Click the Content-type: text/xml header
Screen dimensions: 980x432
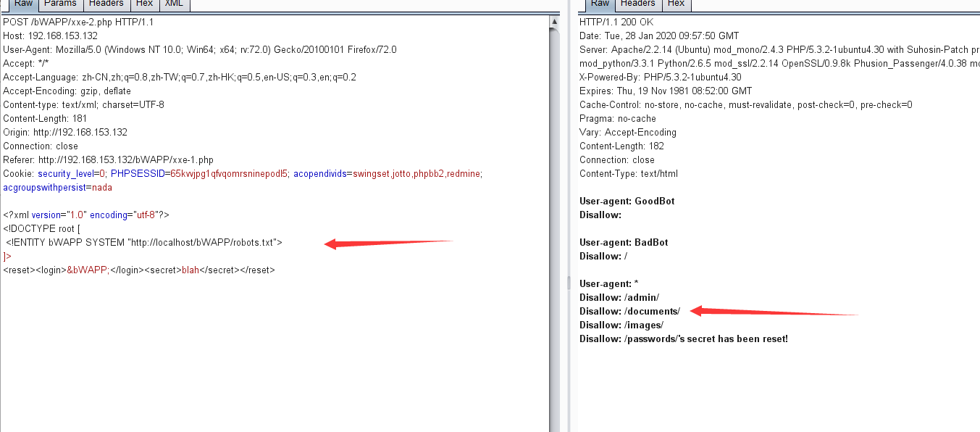84,105
